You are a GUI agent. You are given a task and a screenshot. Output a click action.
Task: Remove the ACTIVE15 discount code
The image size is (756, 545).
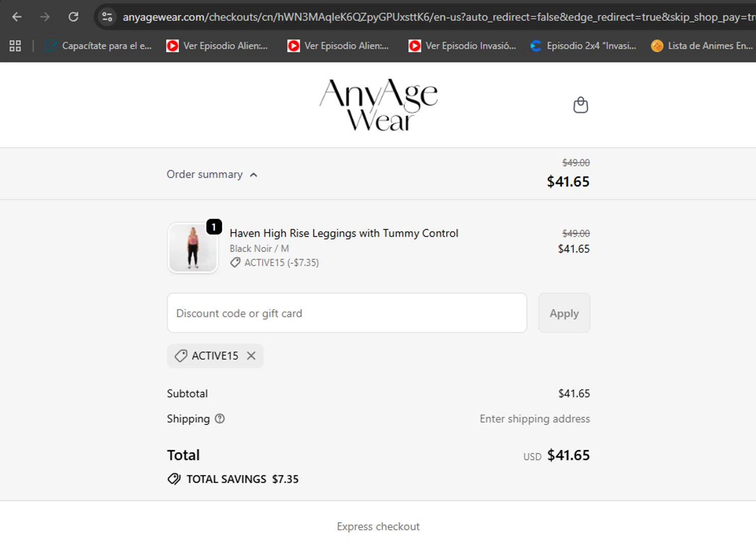(x=251, y=356)
